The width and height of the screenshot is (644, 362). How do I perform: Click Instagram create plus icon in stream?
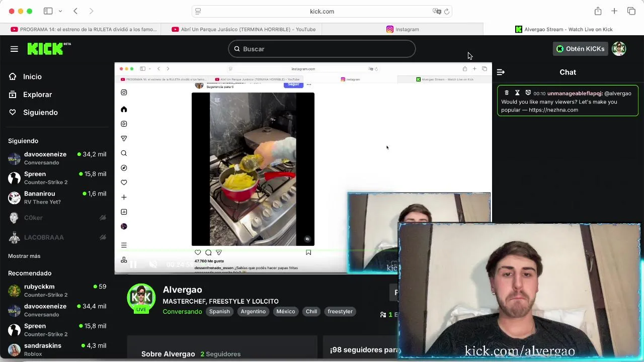124,197
